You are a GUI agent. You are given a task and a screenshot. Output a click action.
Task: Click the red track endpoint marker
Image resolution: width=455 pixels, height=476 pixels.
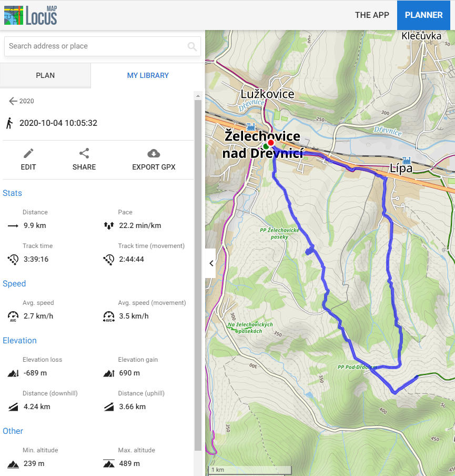pyautogui.click(x=271, y=143)
